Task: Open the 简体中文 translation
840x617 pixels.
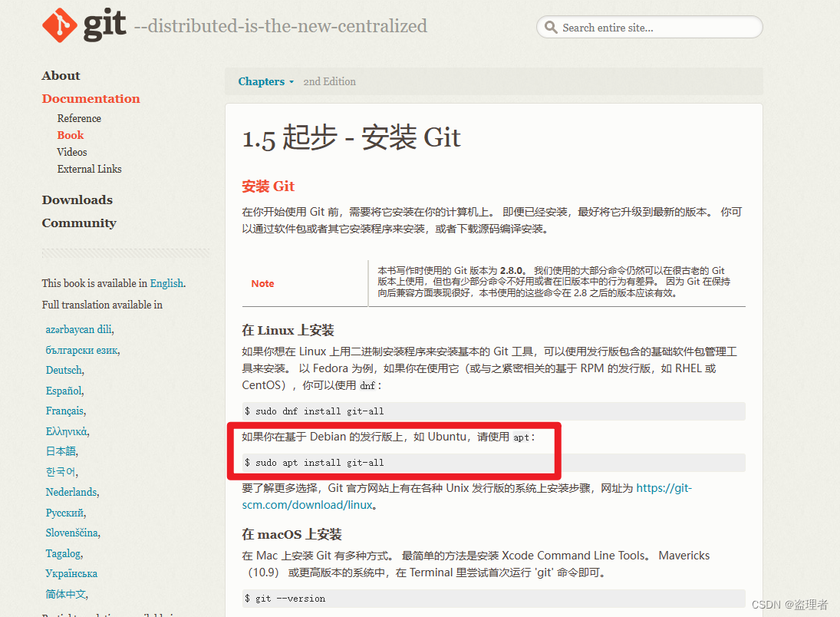Action: pos(66,594)
